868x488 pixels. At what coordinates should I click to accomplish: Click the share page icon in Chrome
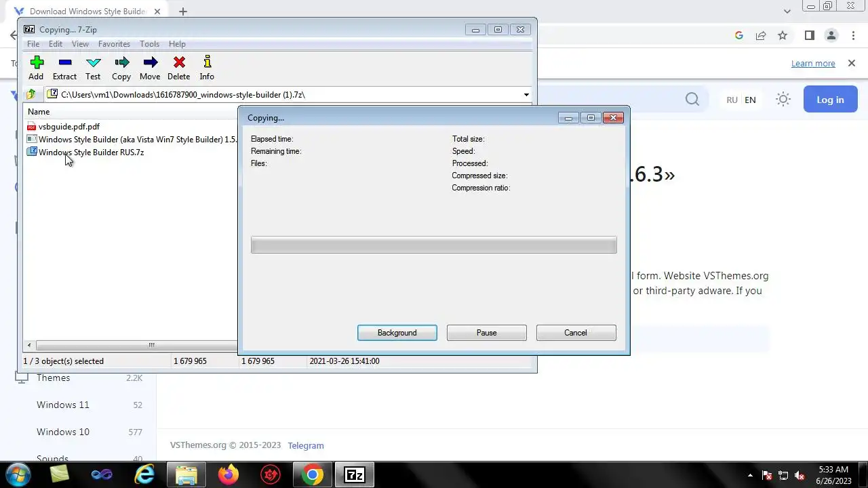coord(761,35)
